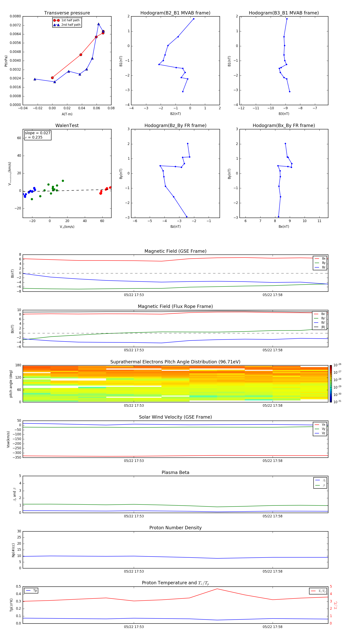Click '05/22 17:53' tick under GSE magnetic field

134,295
